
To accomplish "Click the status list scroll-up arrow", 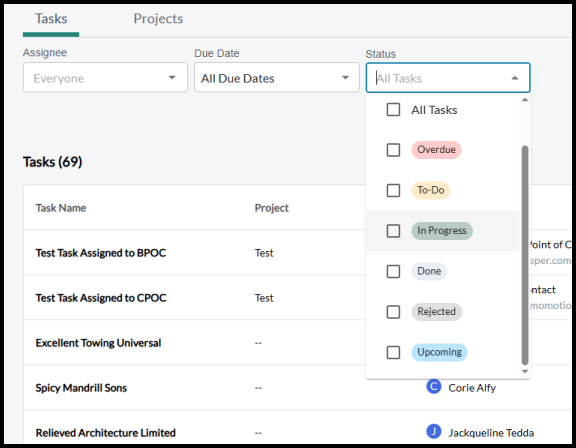I will point(525,100).
